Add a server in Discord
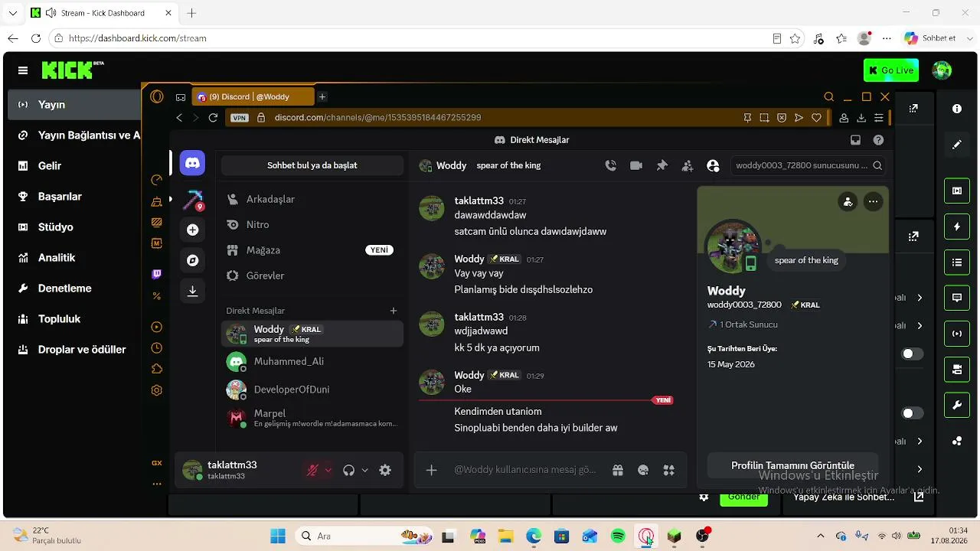 (x=193, y=230)
